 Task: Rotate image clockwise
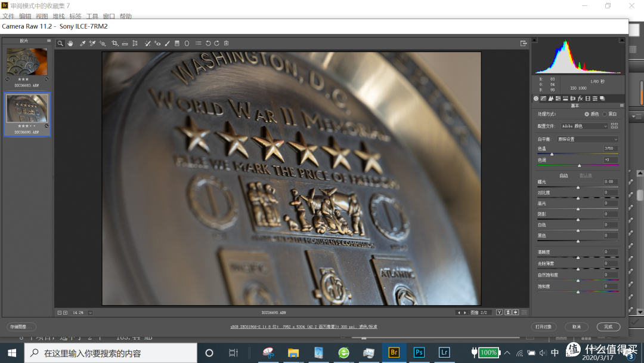[216, 43]
